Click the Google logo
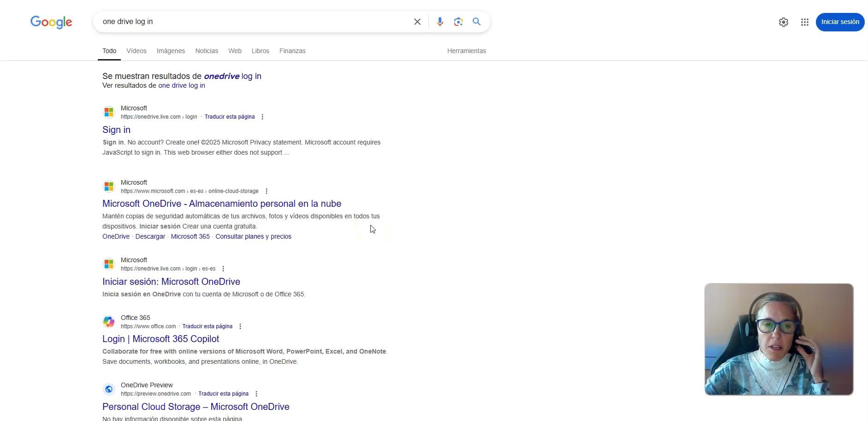Screen dimensions: 868x421 (x=51, y=22)
